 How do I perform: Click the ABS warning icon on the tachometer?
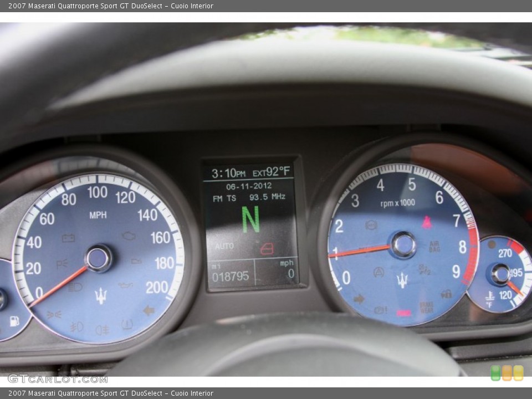point(371,224)
